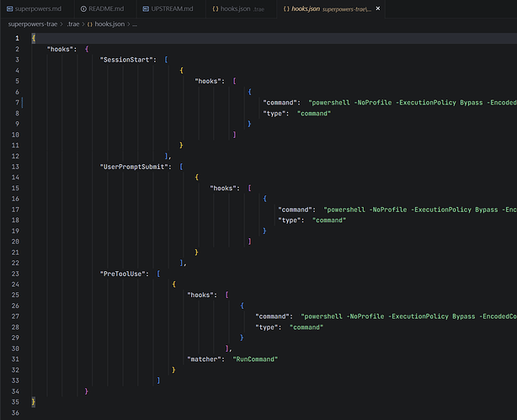Image resolution: width=517 pixels, height=420 pixels.
Task: Click line number 36 in gutter
Action: [15, 412]
